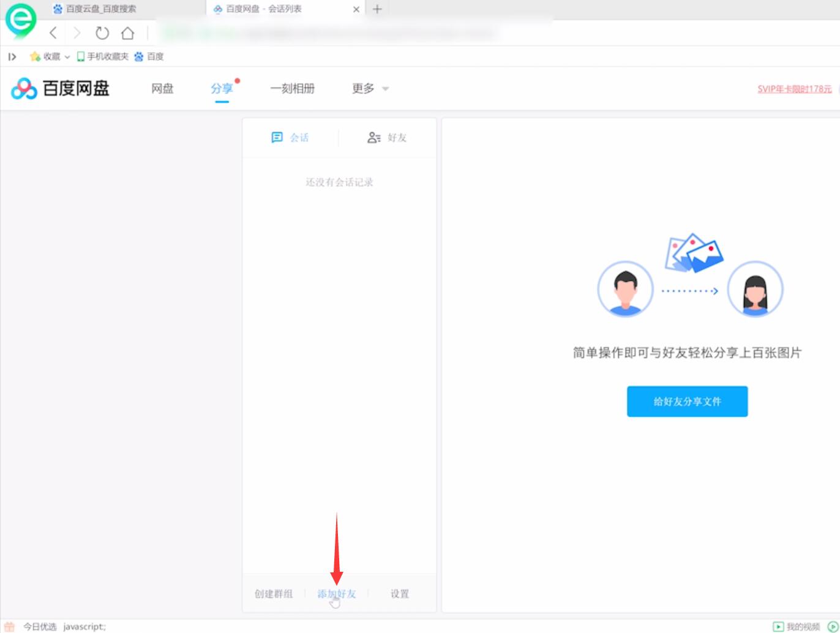Click the 百度网盘 logo

point(60,89)
